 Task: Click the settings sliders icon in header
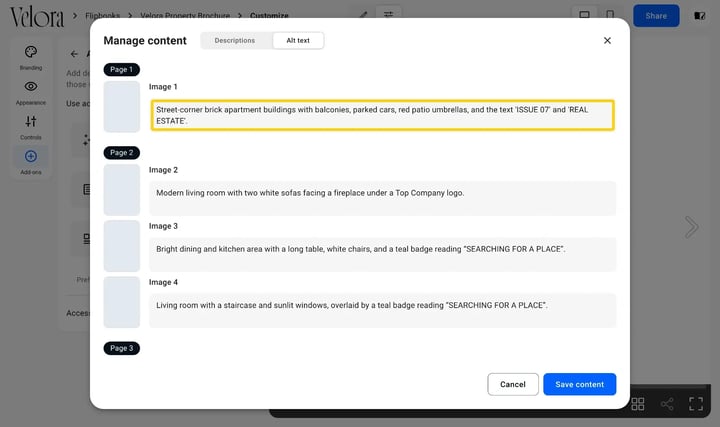click(388, 14)
